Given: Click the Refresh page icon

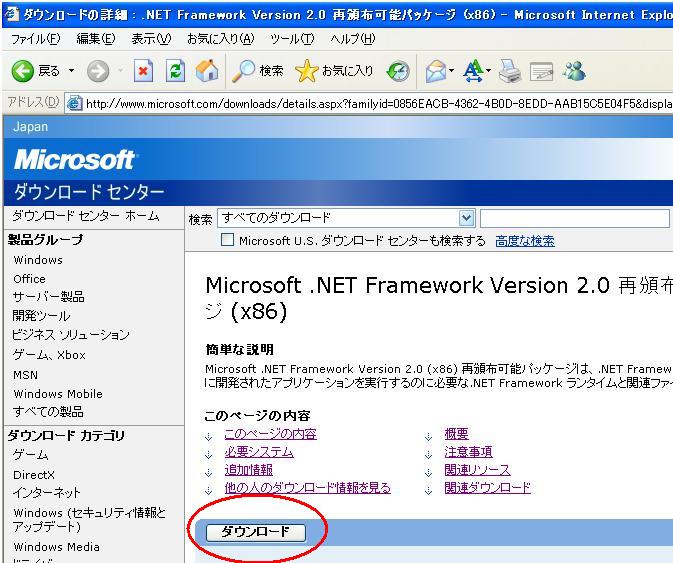Looking at the screenshot, I should [x=176, y=71].
